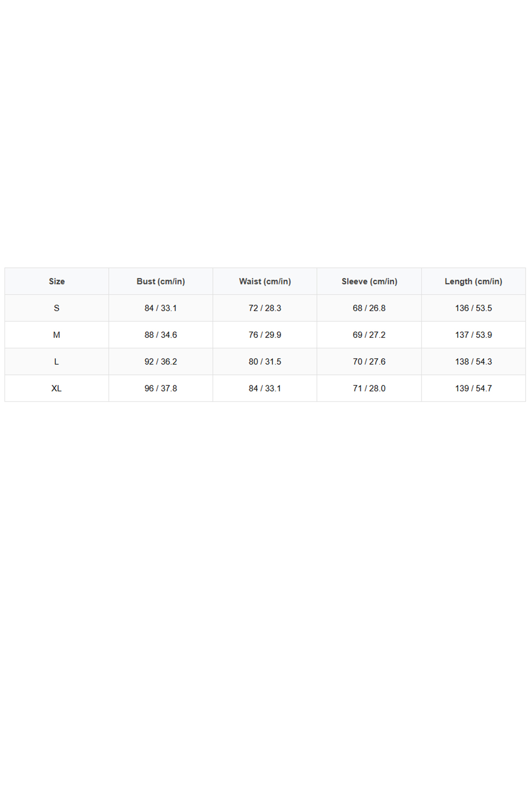Click the M size row label
This screenshot has width=532, height=798.
[x=57, y=335]
